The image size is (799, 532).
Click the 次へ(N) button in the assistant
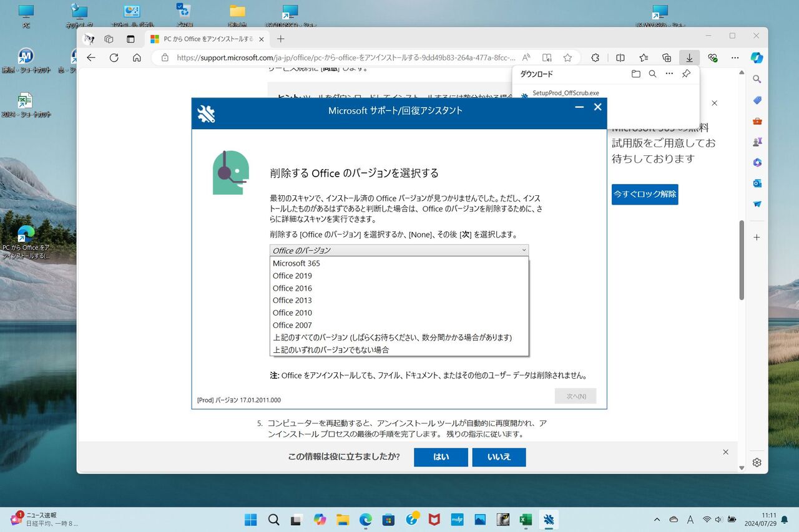click(576, 396)
